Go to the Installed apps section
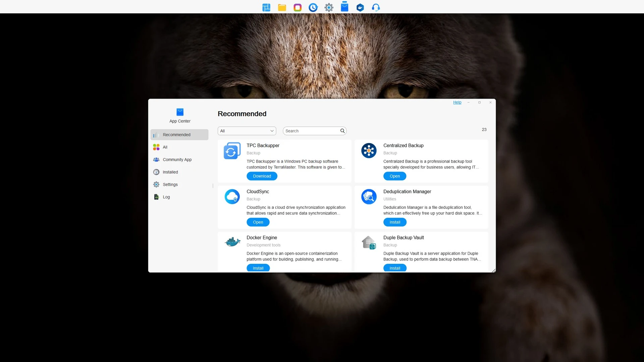The height and width of the screenshot is (362, 644). (x=170, y=172)
